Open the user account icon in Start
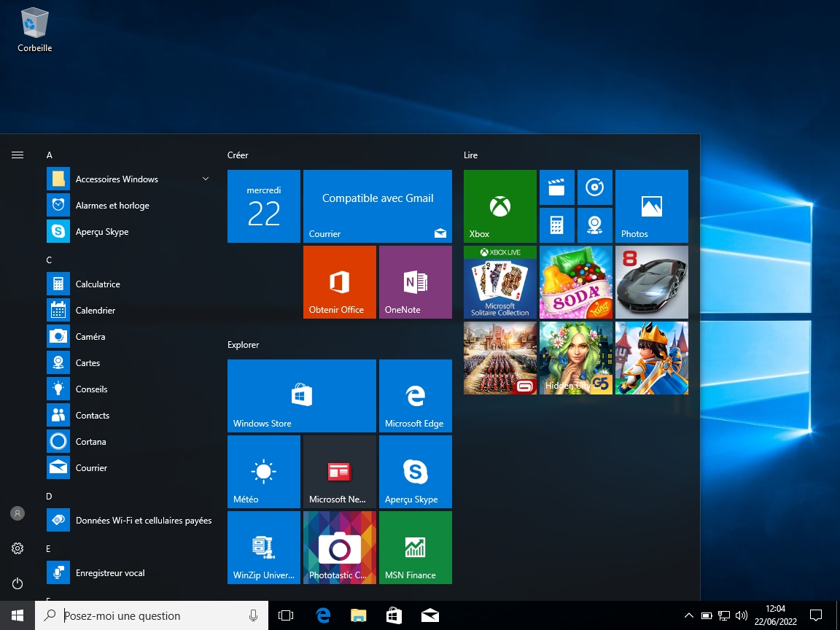 (x=17, y=513)
